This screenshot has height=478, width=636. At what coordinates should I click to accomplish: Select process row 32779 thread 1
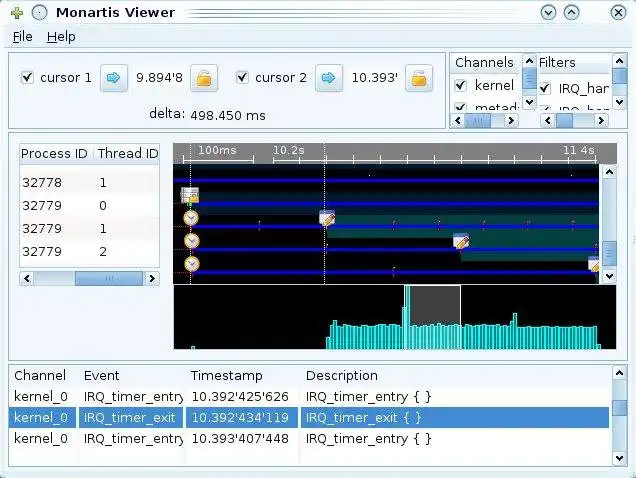[x=90, y=228]
